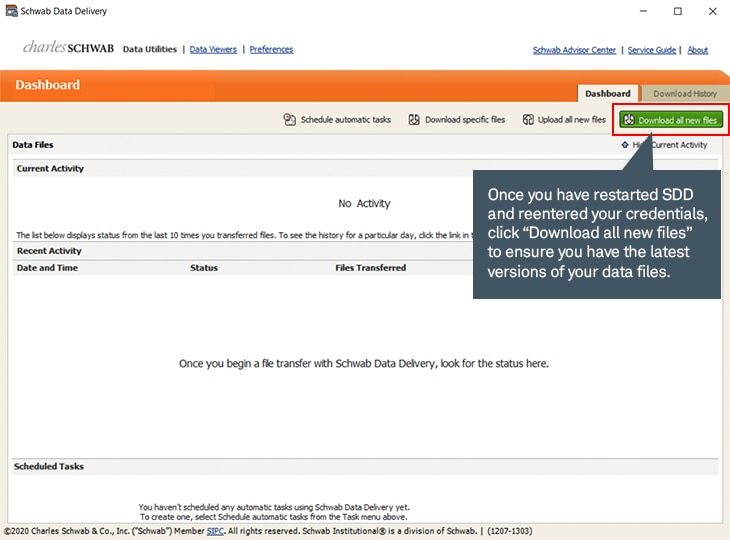This screenshot has height=540, width=730.
Task: Close the Schwab Data Delivery window
Action: 713,11
